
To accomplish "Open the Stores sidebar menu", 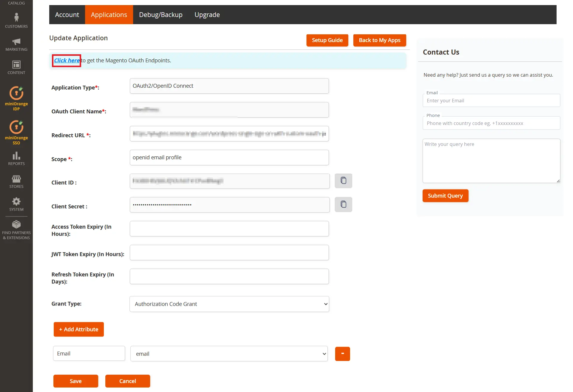I will click(16, 181).
